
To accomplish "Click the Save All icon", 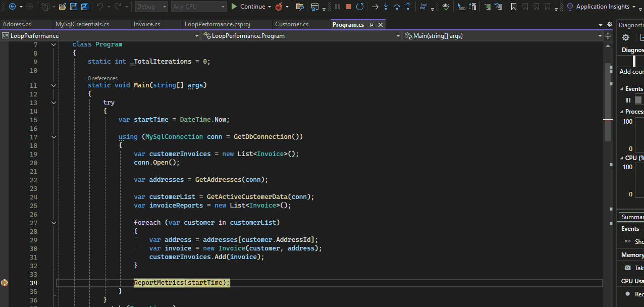I will 84,7.
